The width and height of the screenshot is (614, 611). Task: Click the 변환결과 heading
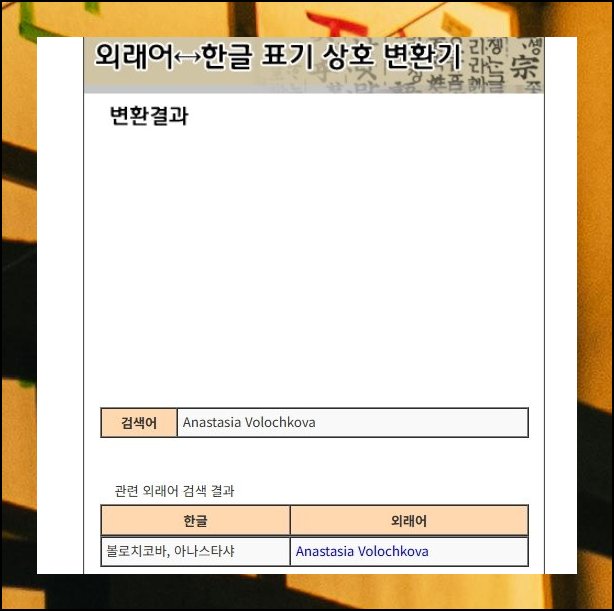[x=149, y=116]
